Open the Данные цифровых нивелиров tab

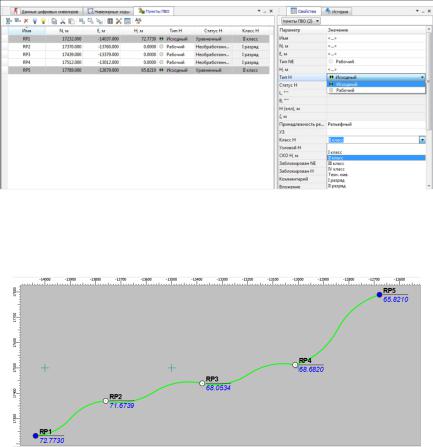[x=46, y=11]
